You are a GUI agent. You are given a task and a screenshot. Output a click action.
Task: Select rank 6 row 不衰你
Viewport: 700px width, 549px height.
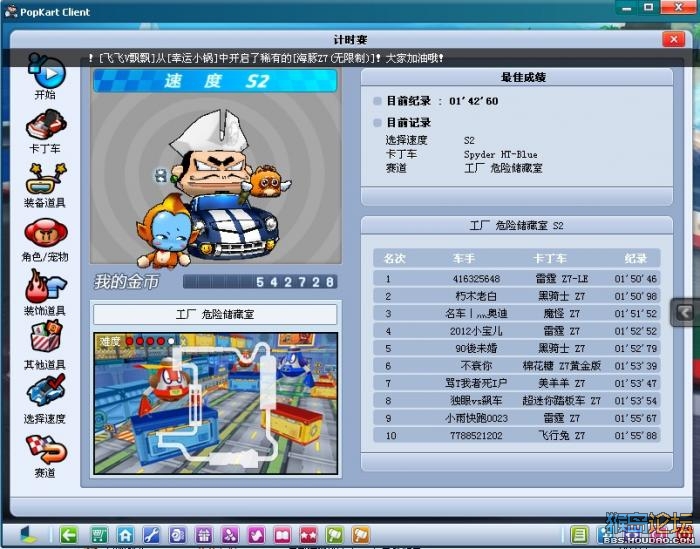pos(517,366)
